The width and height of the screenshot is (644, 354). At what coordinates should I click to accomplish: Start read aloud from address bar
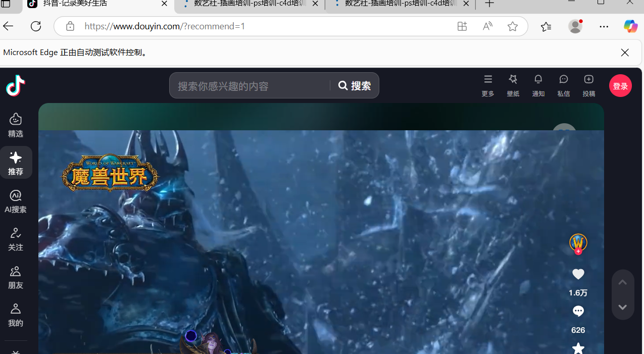point(487,26)
